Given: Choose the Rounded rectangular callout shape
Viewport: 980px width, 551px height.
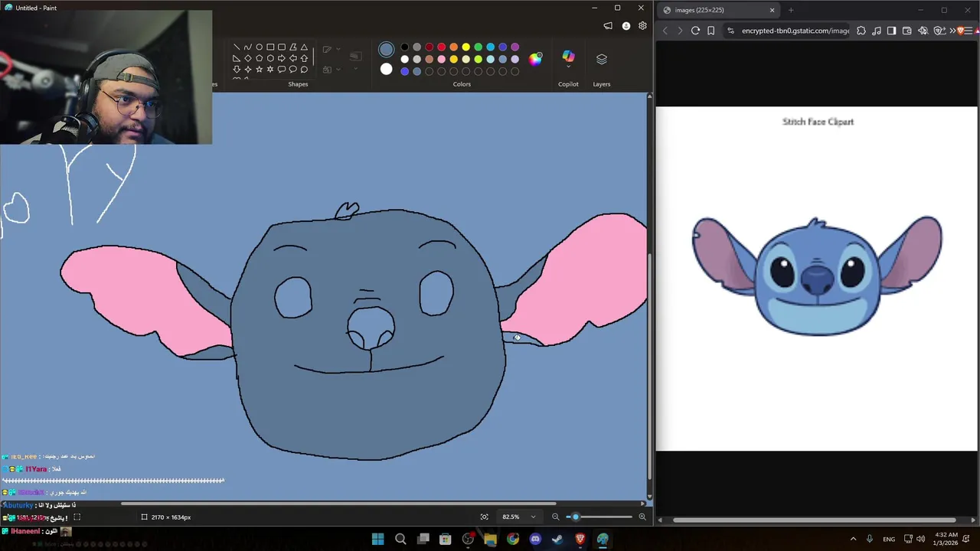Looking at the screenshot, I should pyautogui.click(x=282, y=70).
